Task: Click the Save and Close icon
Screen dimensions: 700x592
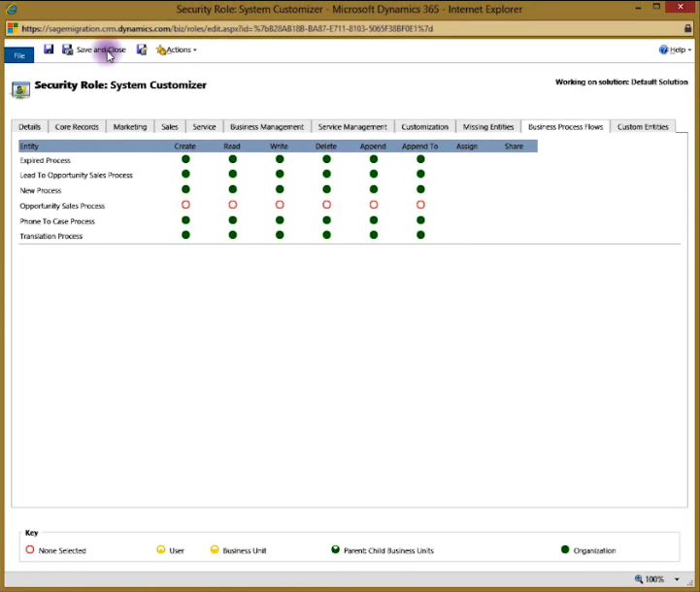Action: (67, 49)
